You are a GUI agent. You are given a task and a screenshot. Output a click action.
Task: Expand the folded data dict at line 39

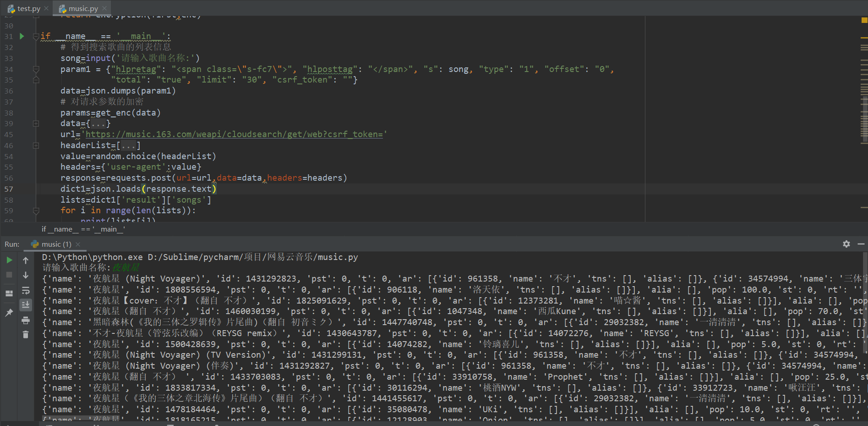pyautogui.click(x=36, y=123)
